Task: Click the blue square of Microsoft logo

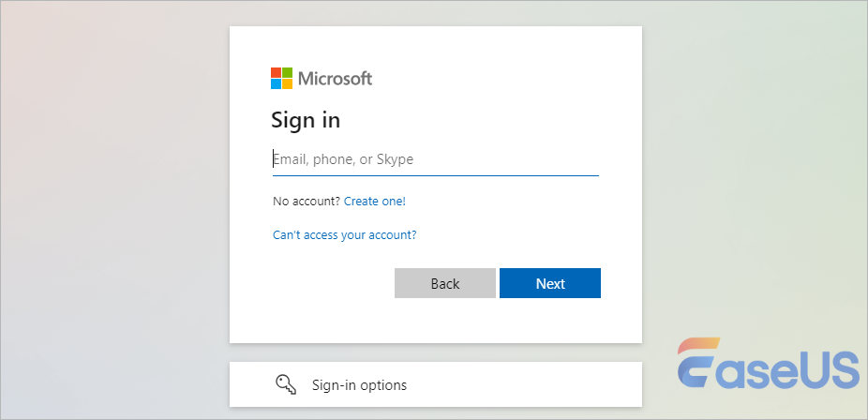Action: click(277, 83)
